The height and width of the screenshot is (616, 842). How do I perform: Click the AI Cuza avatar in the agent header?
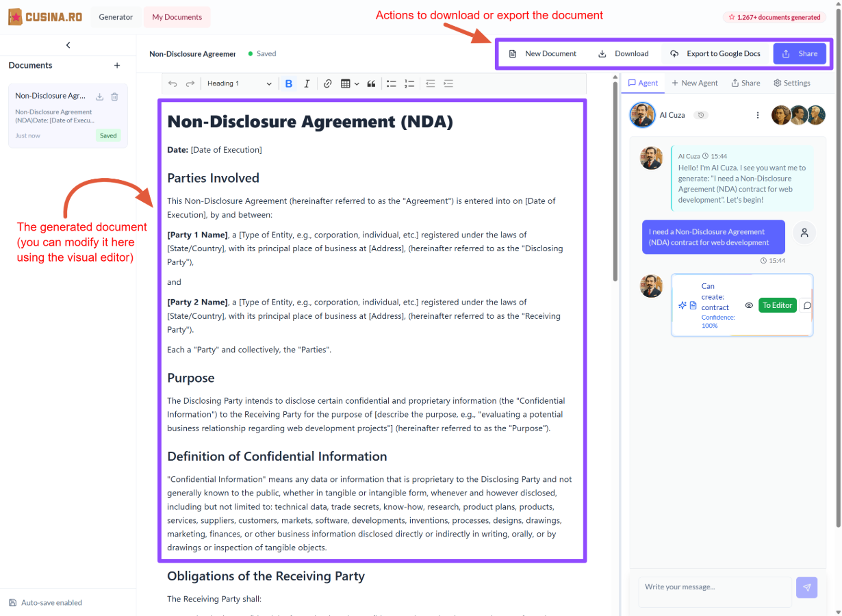[x=642, y=115]
